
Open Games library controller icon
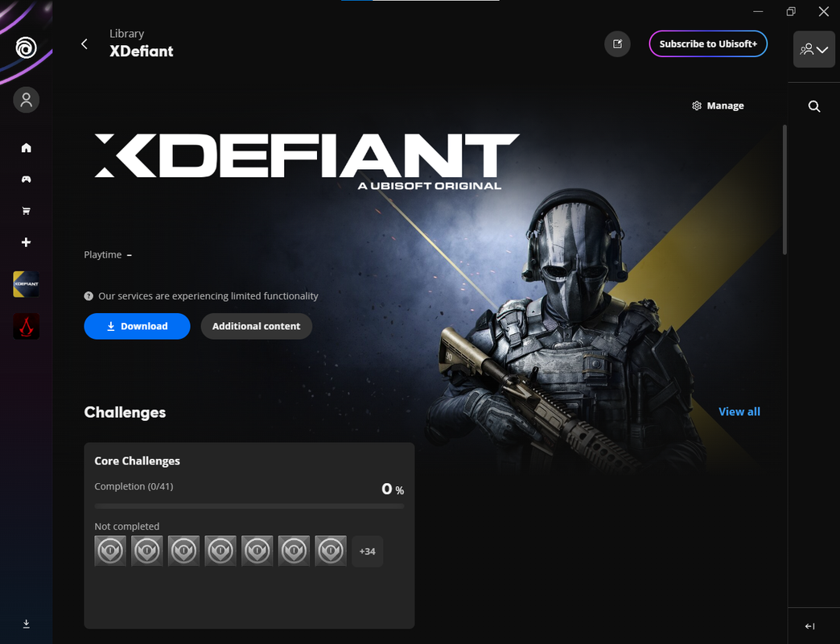pyautogui.click(x=26, y=180)
